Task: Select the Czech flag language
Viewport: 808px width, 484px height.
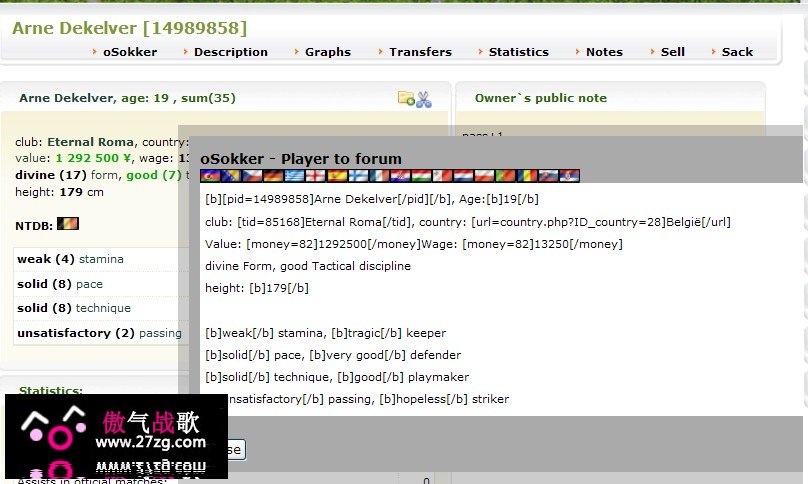Action: point(252,176)
